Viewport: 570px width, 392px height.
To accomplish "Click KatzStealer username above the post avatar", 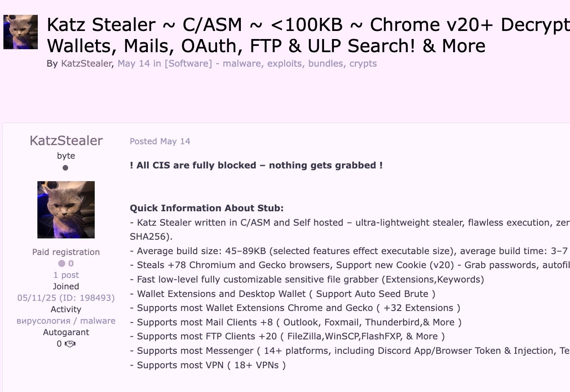I will [x=66, y=140].
